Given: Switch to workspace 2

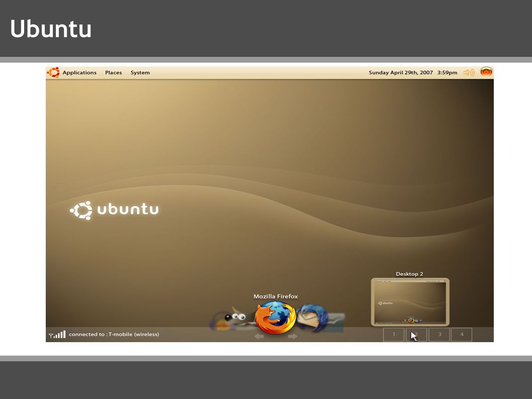Looking at the screenshot, I should 416,335.
